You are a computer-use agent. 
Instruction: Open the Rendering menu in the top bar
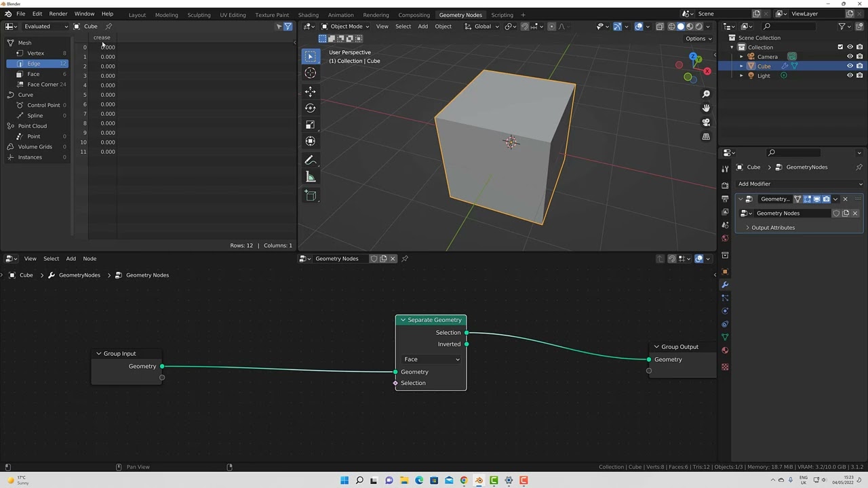(x=376, y=14)
